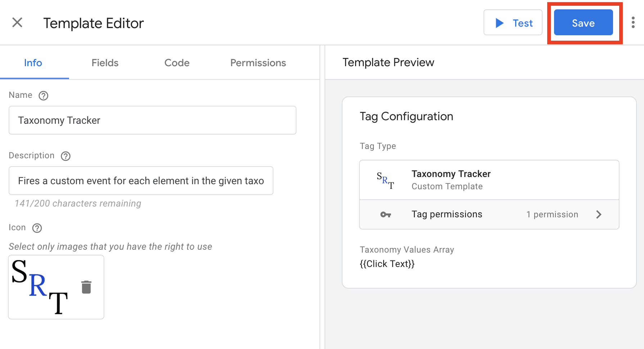The width and height of the screenshot is (644, 349).
Task: Focus the Description text field
Action: pyautogui.click(x=141, y=181)
